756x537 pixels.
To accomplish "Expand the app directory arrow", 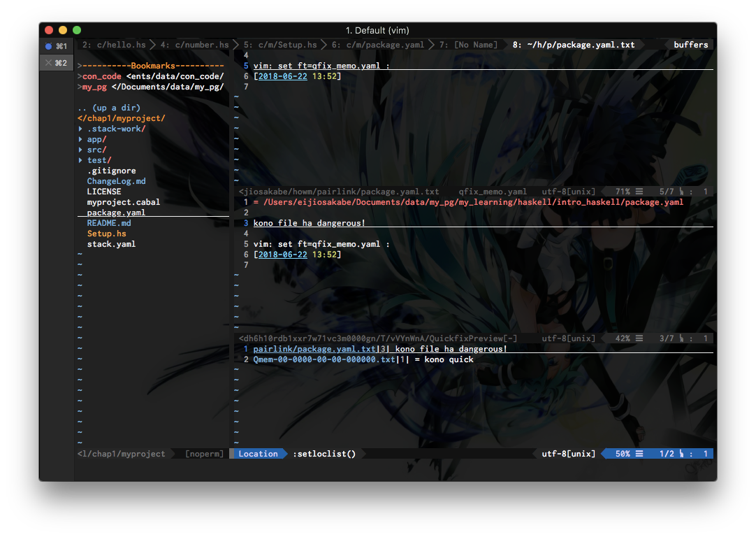I will (x=81, y=139).
